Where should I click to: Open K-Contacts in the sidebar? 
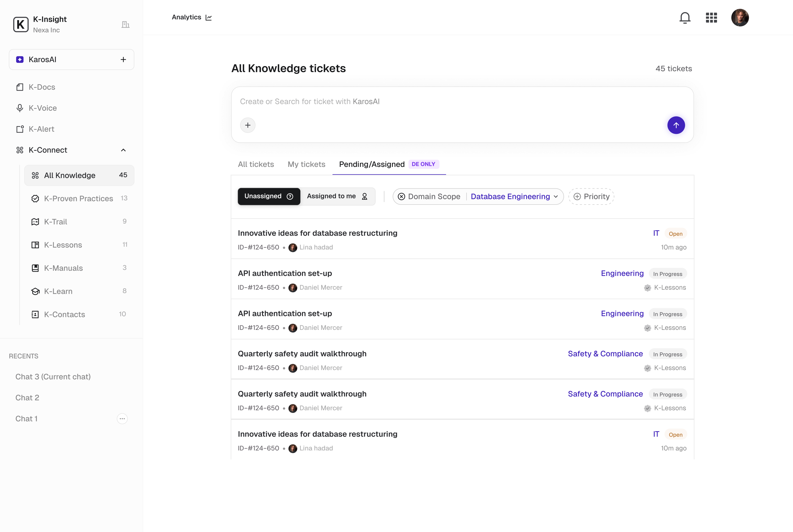pyautogui.click(x=79, y=314)
